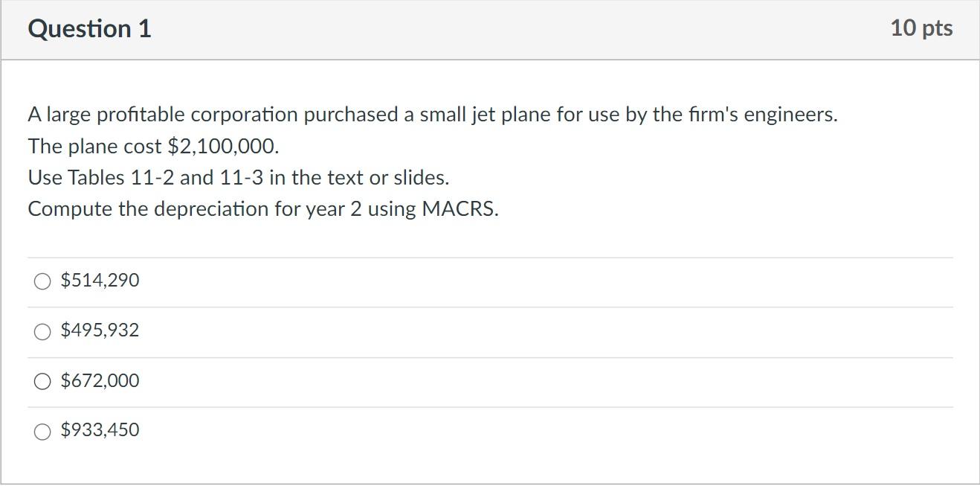Click the $514,290 answer label text
Image resolution: width=980 pixels, height=486 pixels.
tap(100, 281)
